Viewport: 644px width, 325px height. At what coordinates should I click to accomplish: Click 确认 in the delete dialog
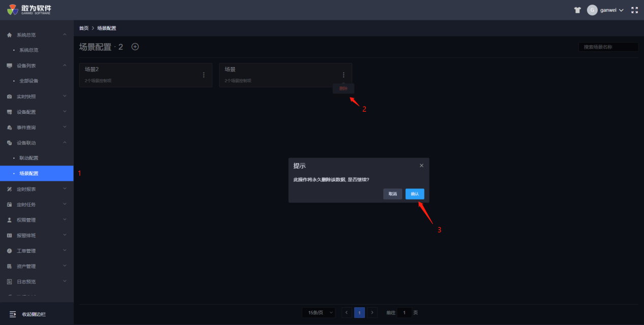tap(415, 194)
